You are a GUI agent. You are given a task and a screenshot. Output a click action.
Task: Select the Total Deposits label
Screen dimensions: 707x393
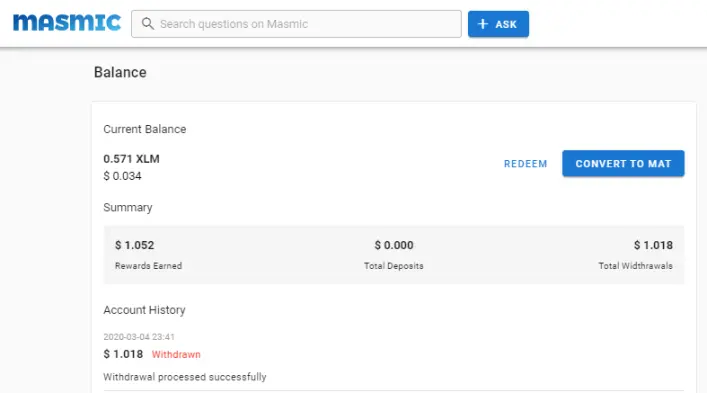coord(394,266)
